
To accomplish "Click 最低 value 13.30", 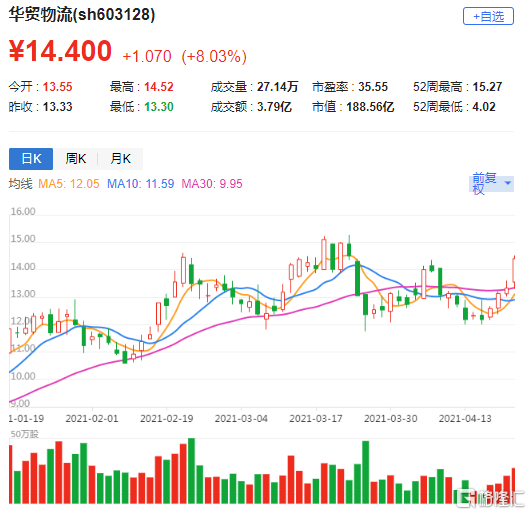I will click(x=158, y=107).
